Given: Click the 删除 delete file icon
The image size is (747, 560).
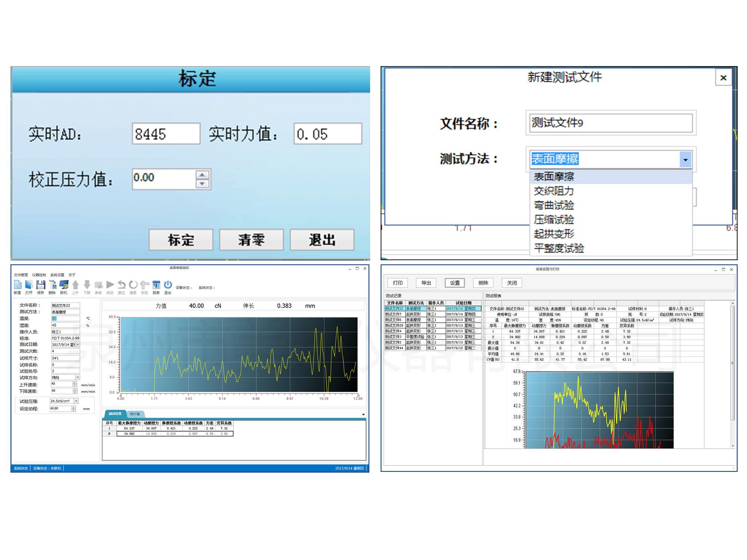Looking at the screenshot, I should coord(53,285).
